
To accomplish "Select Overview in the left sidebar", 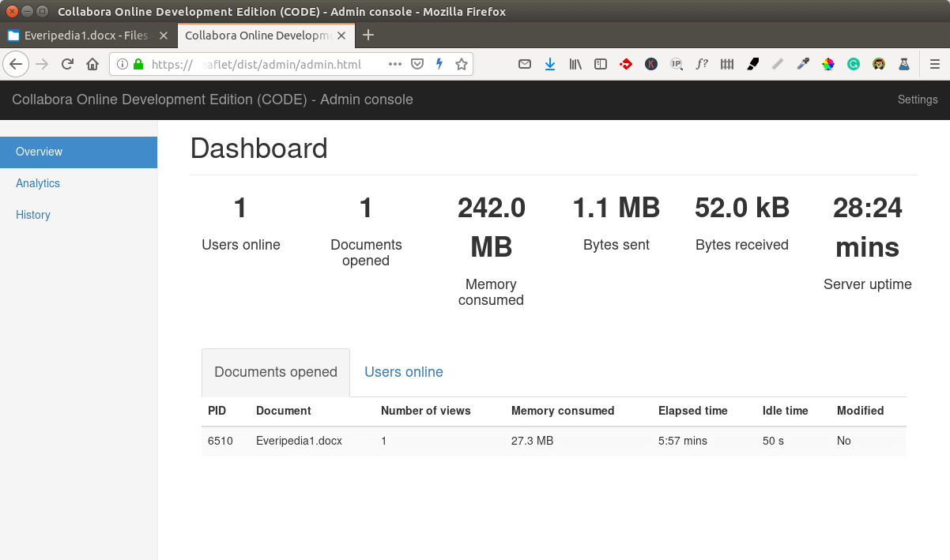I will tap(40, 152).
